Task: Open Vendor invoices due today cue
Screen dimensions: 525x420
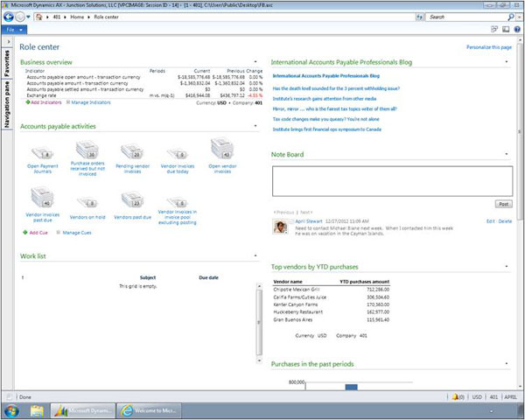Action: pyautogui.click(x=178, y=161)
